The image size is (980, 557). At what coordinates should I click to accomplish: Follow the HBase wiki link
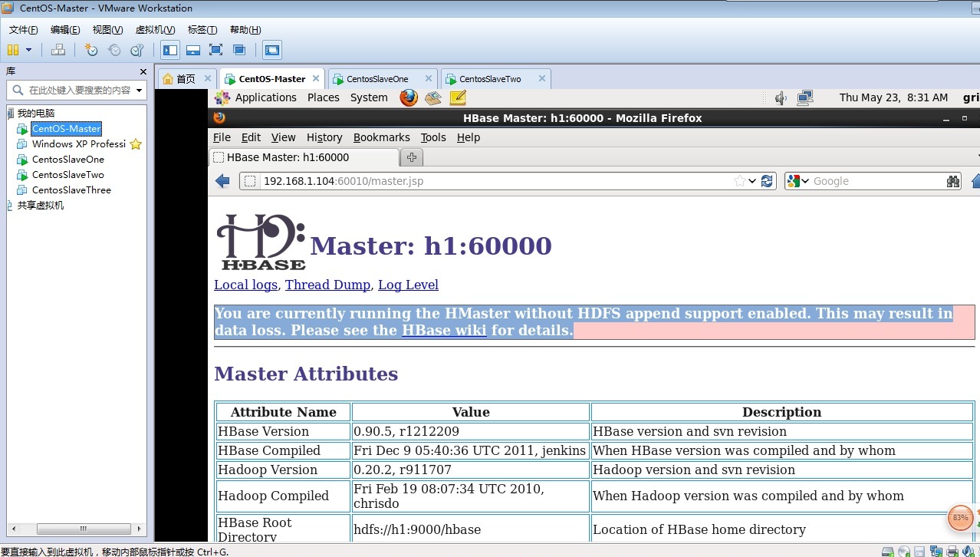coord(444,331)
